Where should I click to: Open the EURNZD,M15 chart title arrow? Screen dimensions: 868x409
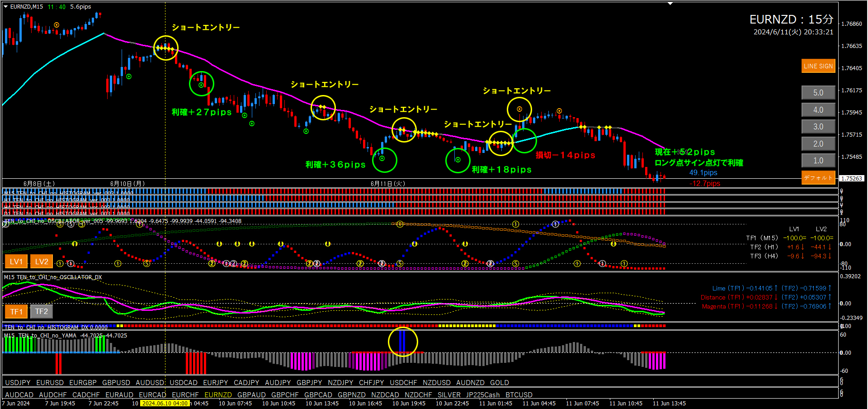tap(6, 7)
